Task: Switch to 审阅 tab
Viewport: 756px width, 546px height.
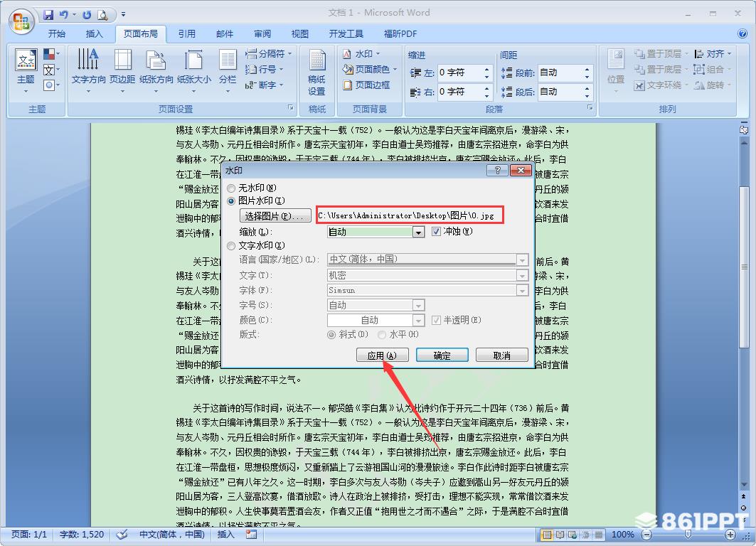Action: (x=262, y=33)
